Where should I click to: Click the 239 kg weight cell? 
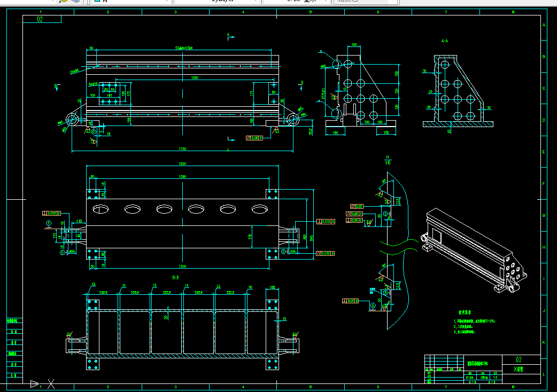click(483, 378)
